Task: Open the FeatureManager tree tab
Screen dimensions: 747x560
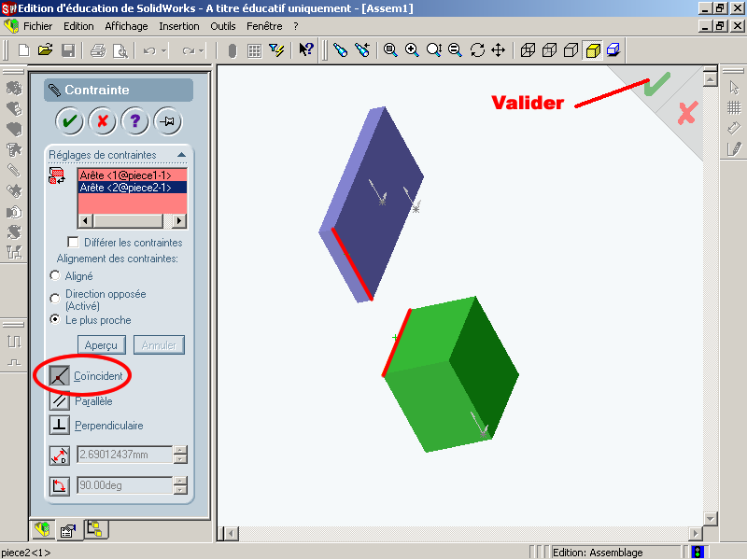Action: point(42,529)
